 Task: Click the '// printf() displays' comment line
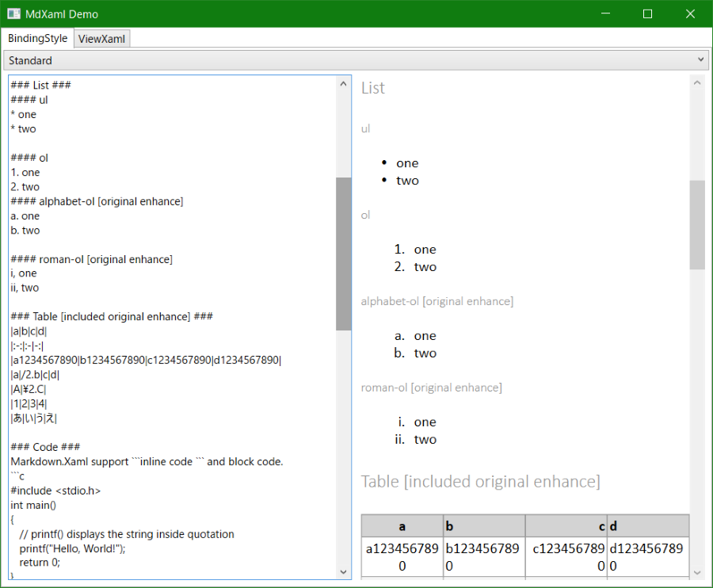pos(127,534)
